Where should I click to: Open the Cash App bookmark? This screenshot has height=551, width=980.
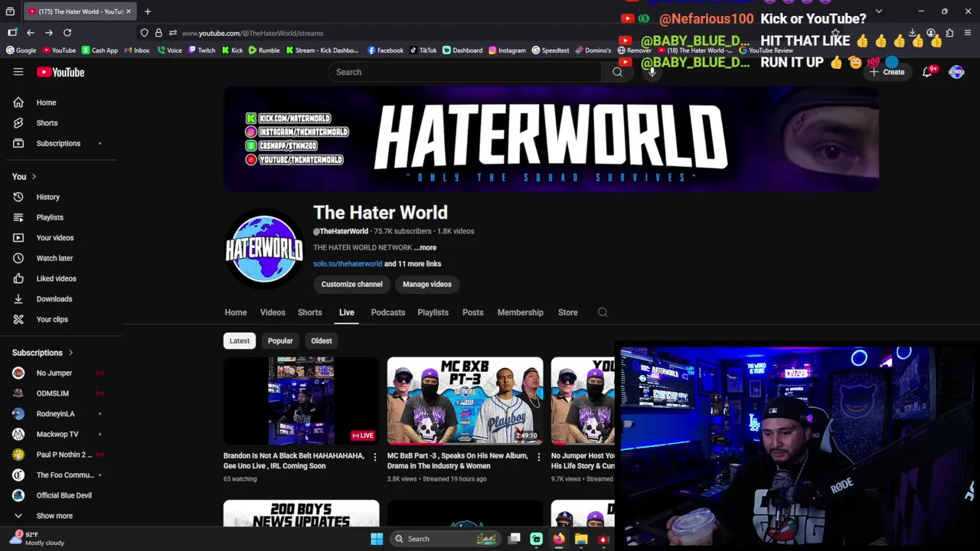(x=100, y=51)
